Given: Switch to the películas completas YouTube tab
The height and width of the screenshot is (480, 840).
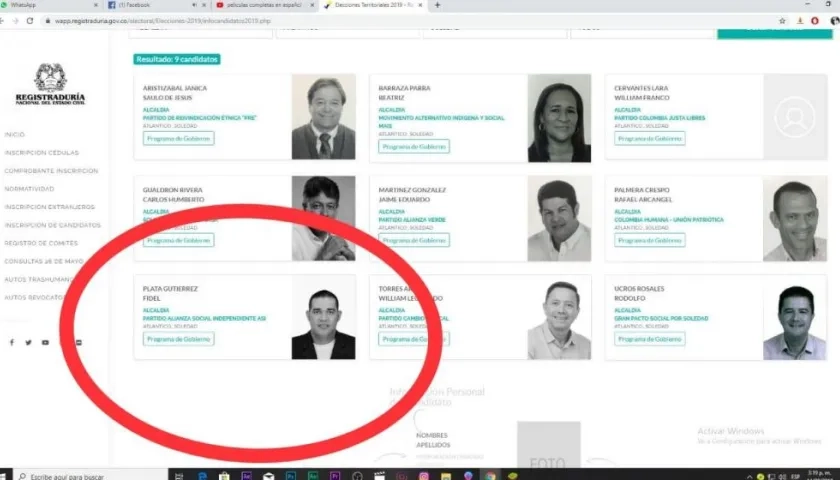Looking at the screenshot, I should [265, 5].
